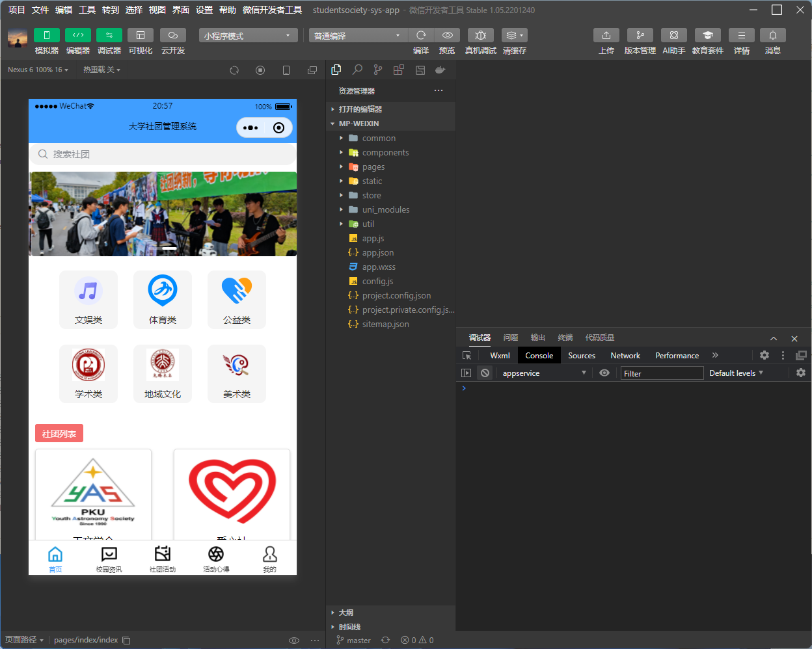
Task: Open the app.json file
Action: point(390,252)
